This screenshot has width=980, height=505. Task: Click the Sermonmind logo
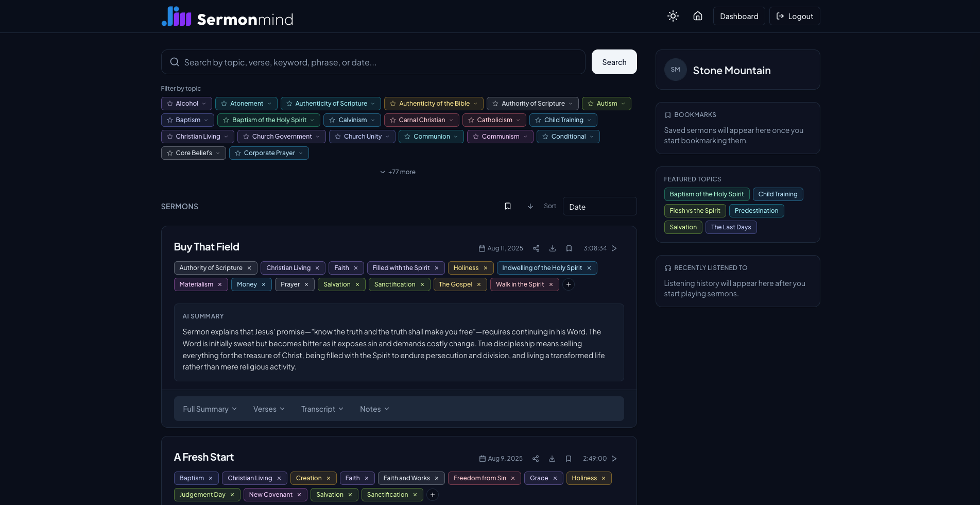tap(227, 17)
